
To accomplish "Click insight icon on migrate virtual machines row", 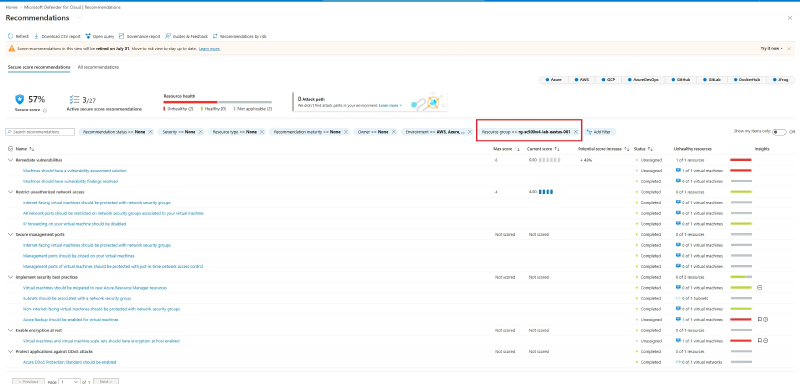I will (x=760, y=288).
